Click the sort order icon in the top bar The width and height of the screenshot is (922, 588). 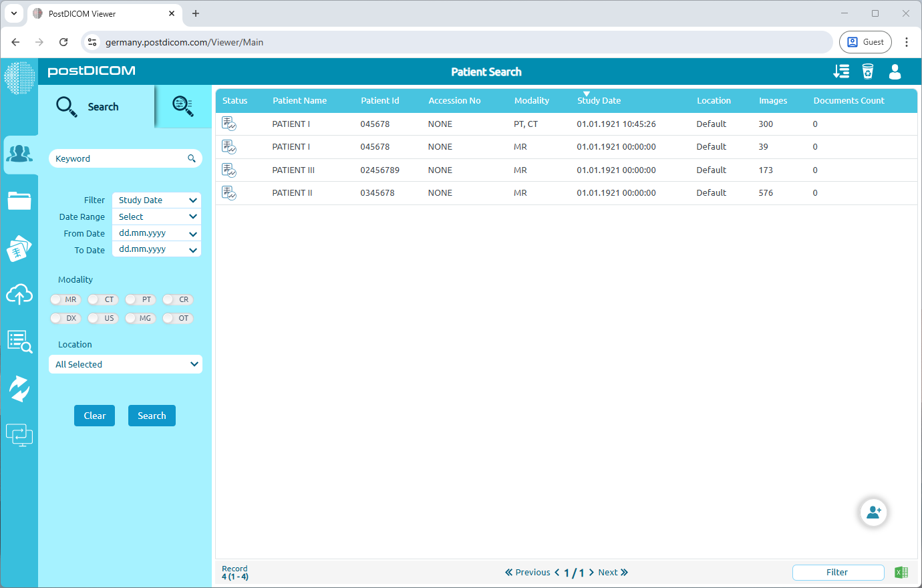click(841, 71)
